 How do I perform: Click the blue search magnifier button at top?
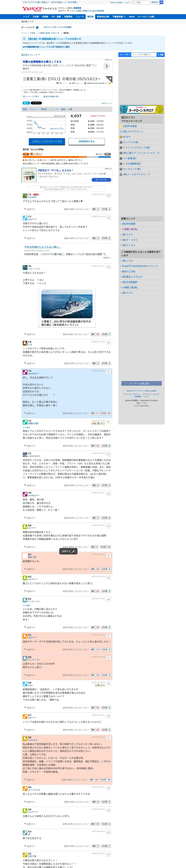click(x=161, y=2)
